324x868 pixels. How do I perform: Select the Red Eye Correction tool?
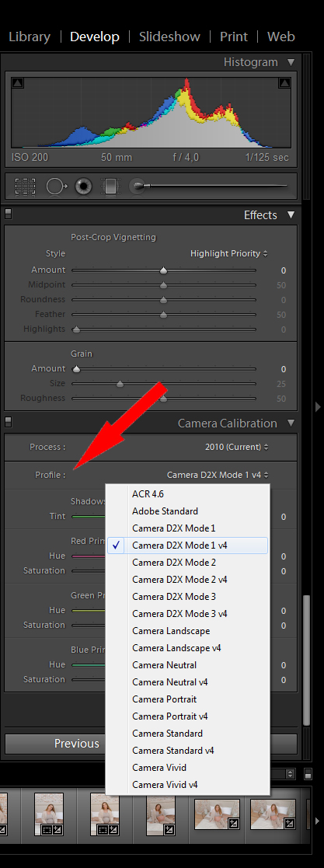tap(84, 186)
